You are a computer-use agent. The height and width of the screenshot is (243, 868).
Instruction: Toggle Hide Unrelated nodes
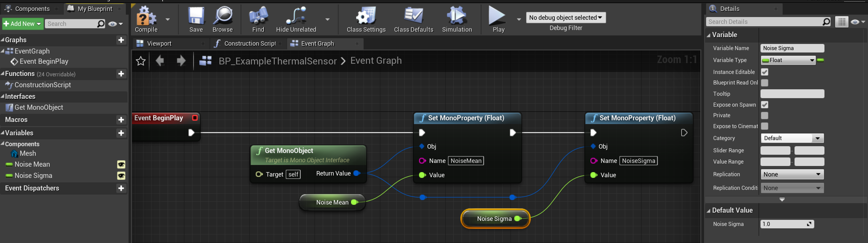point(296,19)
